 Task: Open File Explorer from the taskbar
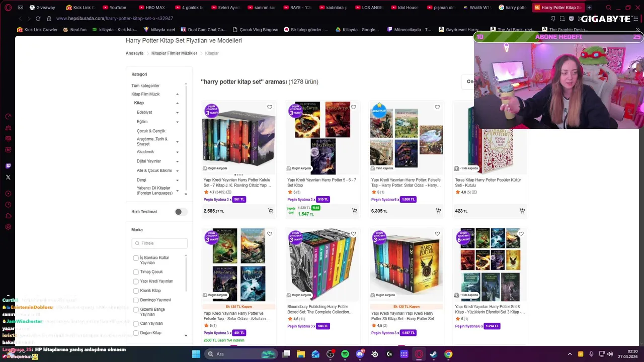click(301, 354)
